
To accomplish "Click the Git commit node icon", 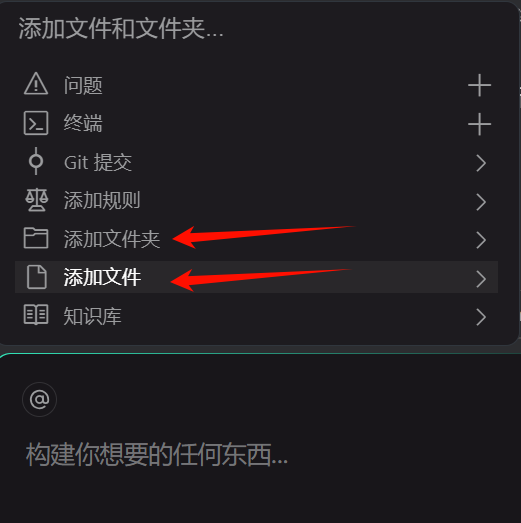I will click(x=36, y=161).
